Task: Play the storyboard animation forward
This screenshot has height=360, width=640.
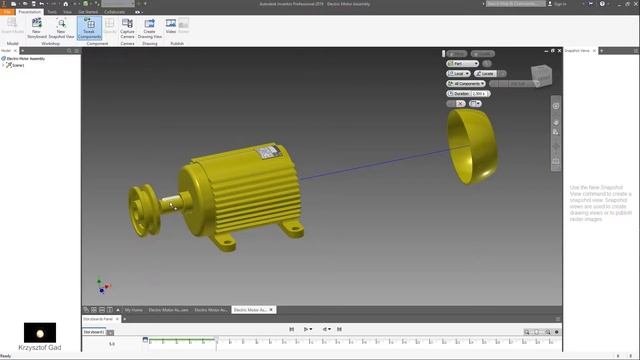Action: pos(306,329)
